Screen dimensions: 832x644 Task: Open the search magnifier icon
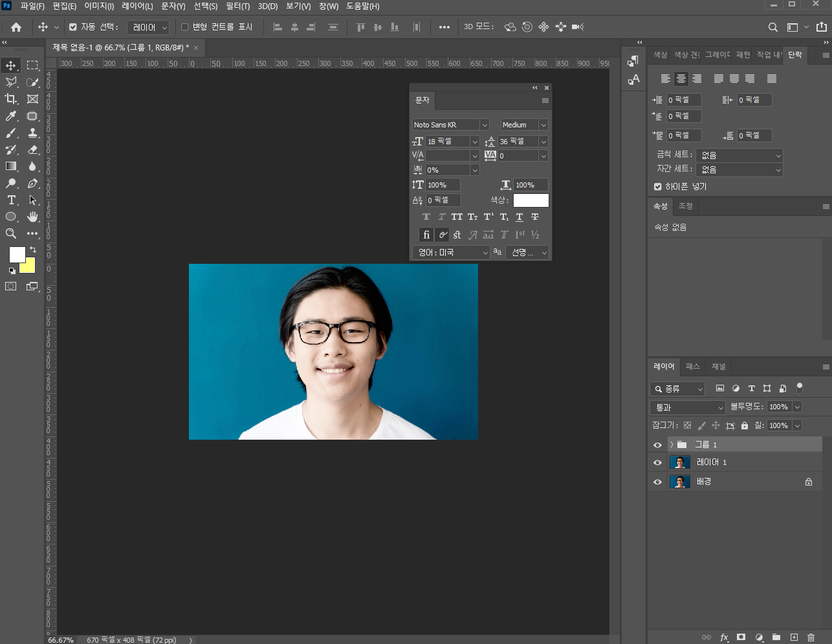click(x=772, y=27)
